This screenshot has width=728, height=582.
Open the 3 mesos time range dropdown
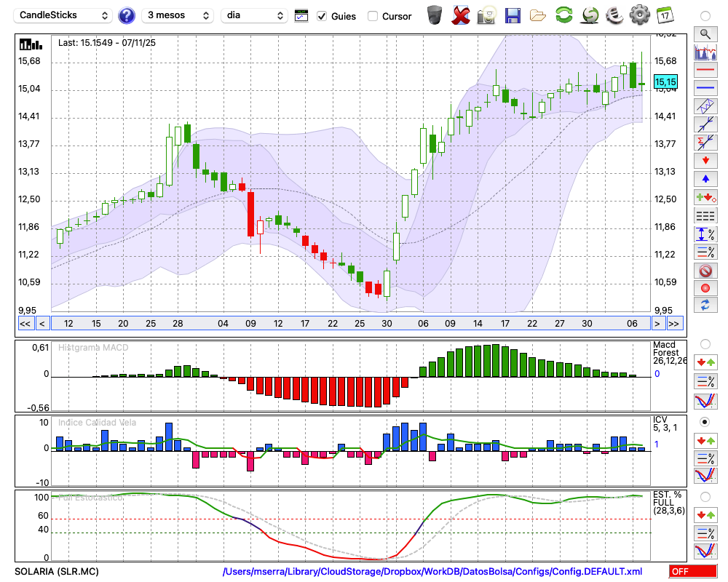178,15
